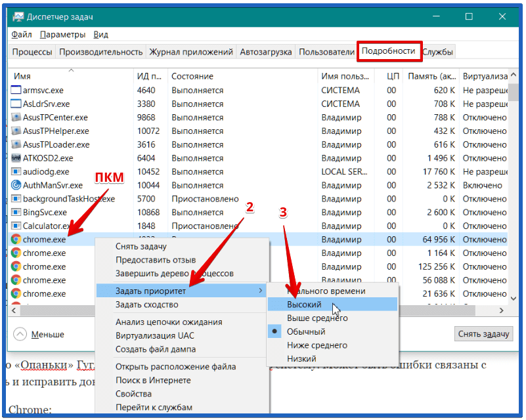Sort by the Имя column header
The width and height of the screenshot is (526, 420).
tap(72, 76)
